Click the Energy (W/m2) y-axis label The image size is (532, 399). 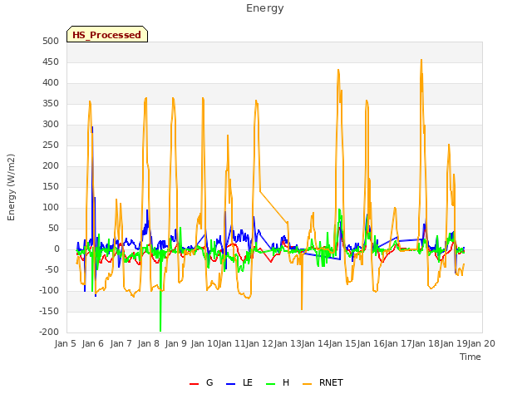[x=11, y=187]
